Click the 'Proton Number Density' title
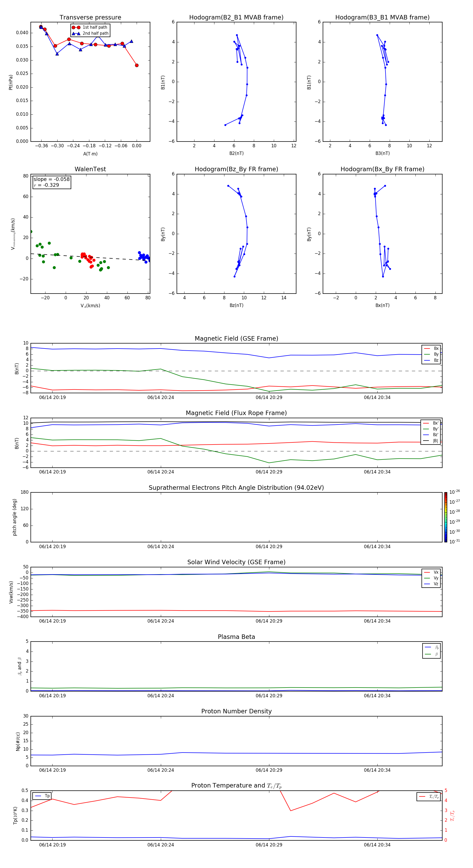This screenshot has width=473, height=868. point(236,711)
